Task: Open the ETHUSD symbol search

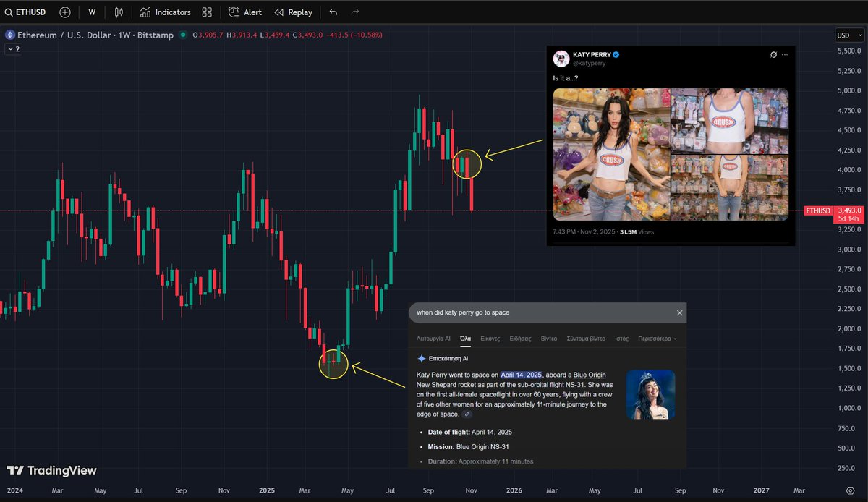Action: [25, 12]
